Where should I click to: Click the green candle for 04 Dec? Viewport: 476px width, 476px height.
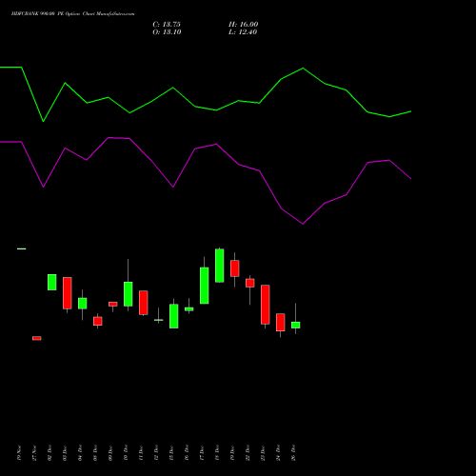(83, 304)
